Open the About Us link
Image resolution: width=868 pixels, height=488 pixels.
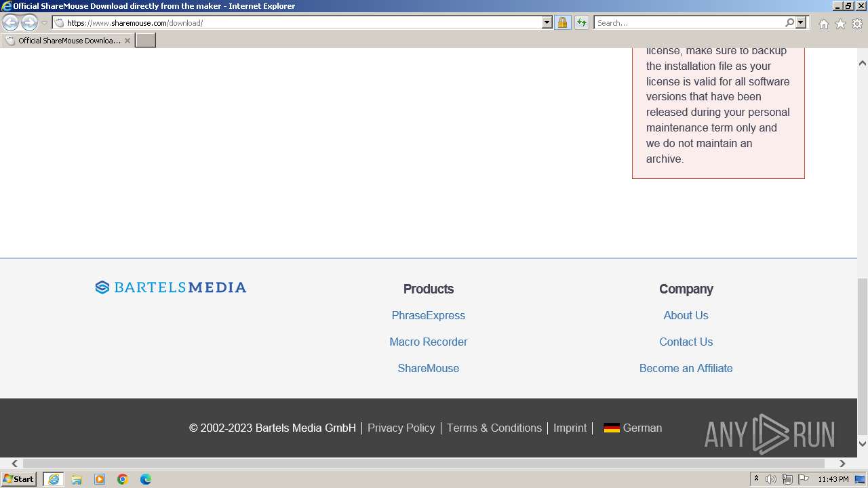tap(686, 315)
